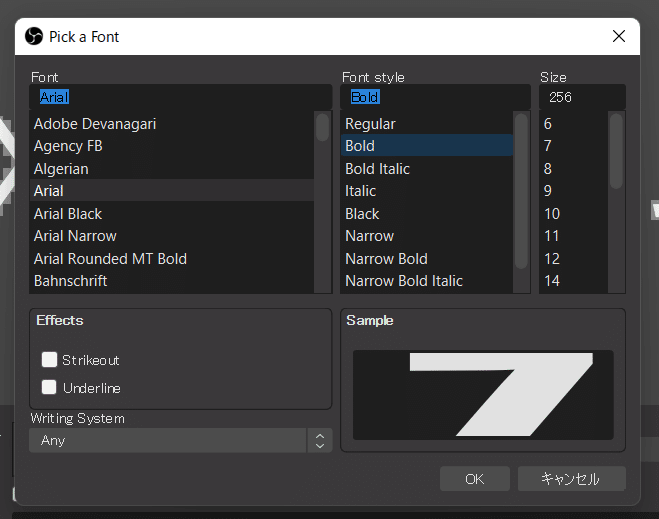Click the Font style input field
Screen dimensions: 659x519
point(435,97)
